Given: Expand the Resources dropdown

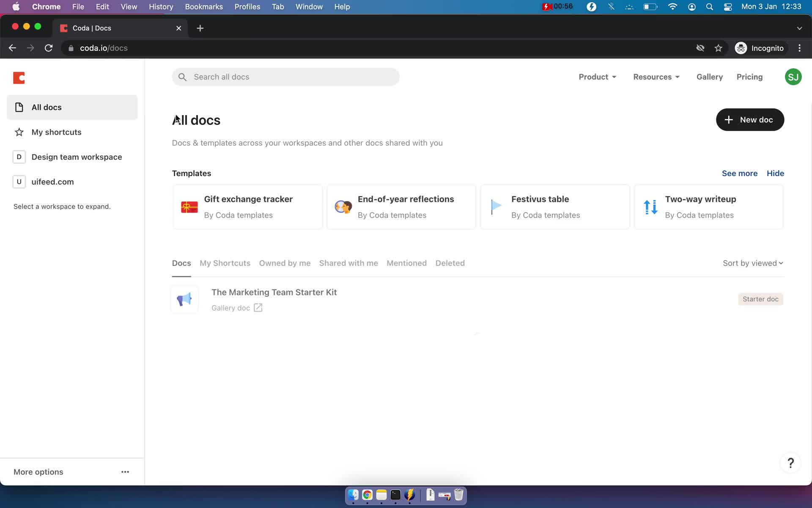Looking at the screenshot, I should pos(656,77).
